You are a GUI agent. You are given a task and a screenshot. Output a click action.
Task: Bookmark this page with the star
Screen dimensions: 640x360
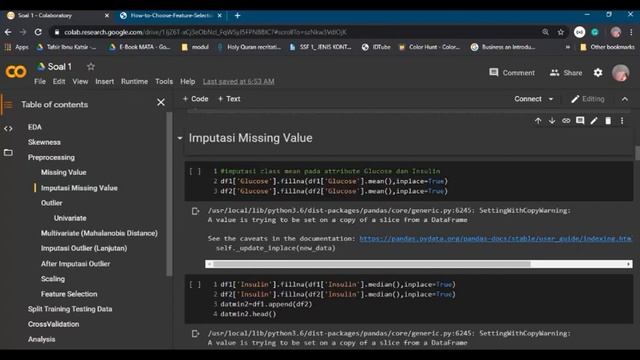(561, 32)
